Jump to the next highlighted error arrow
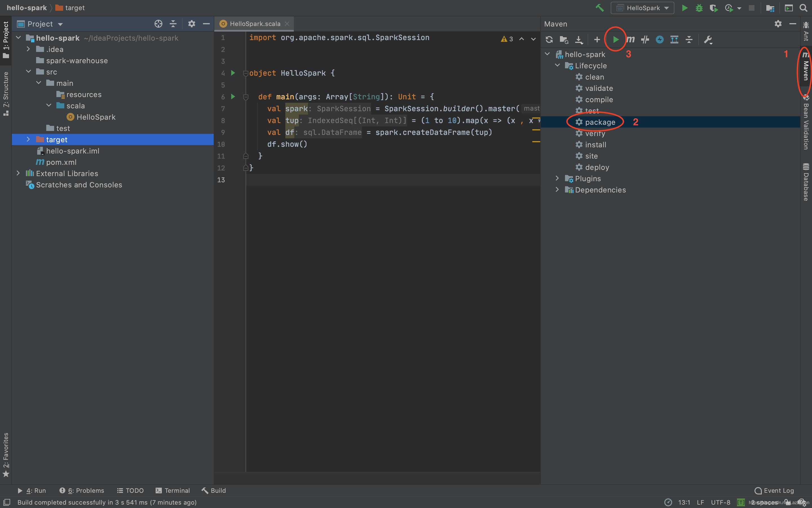This screenshot has height=508, width=812. pos(533,39)
